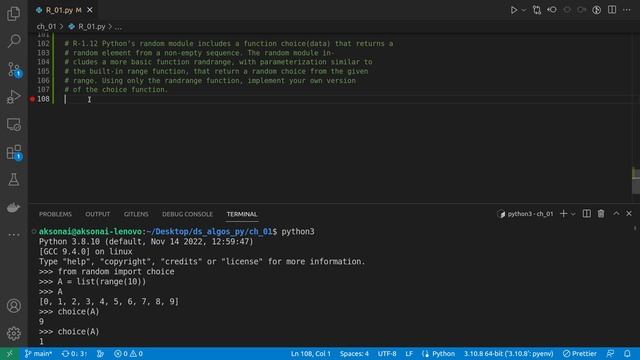Close the R_01.py tab

90,10
